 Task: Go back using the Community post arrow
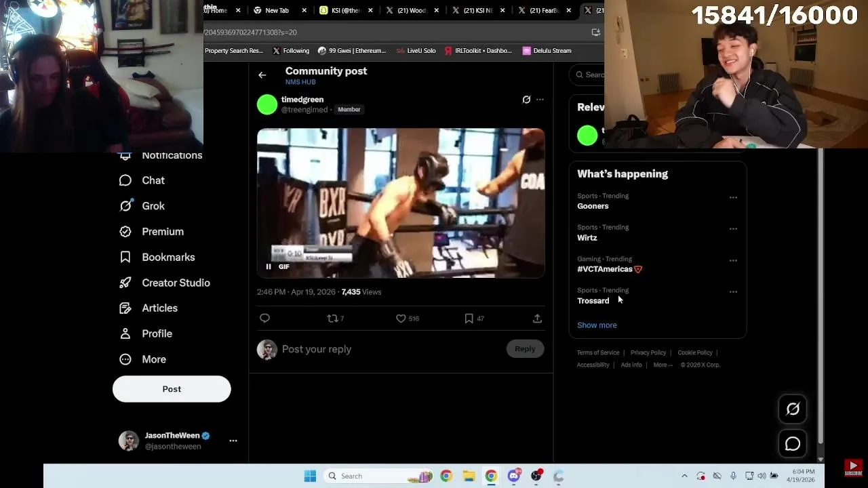click(262, 75)
